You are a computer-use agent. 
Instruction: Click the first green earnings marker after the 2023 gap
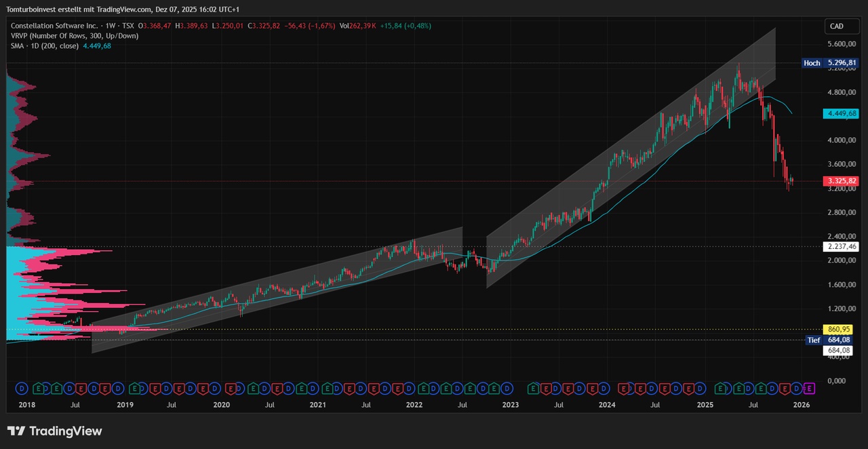(533, 389)
